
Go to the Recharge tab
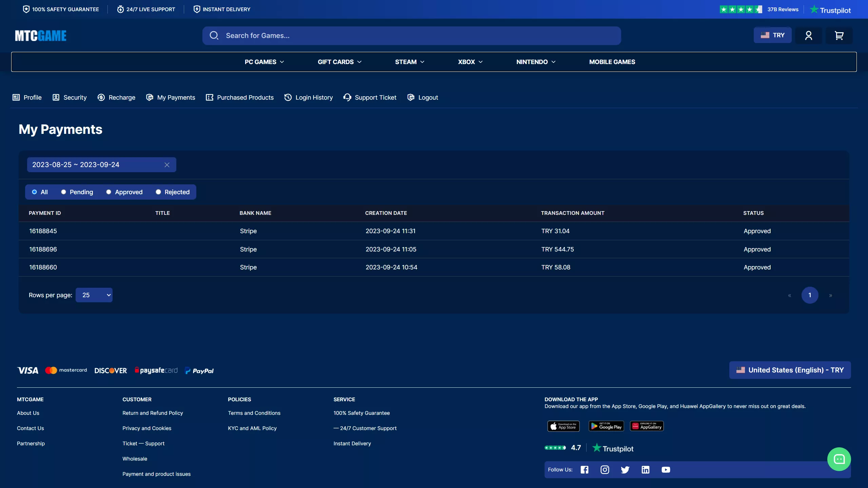tap(116, 98)
